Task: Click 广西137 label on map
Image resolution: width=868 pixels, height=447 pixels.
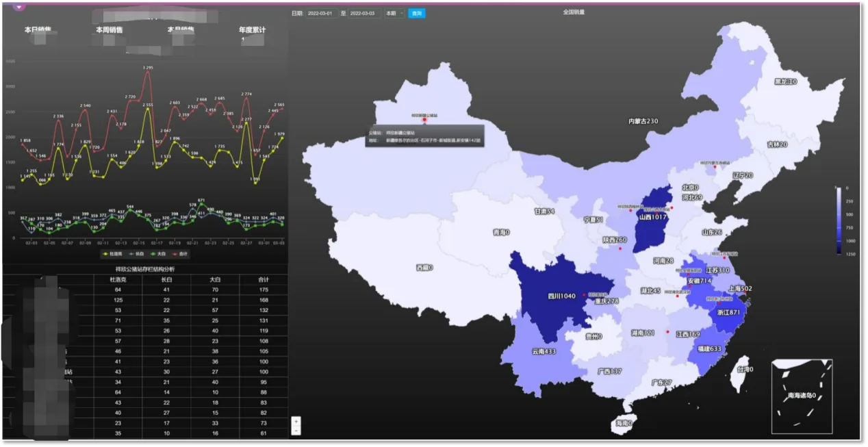Action: coord(609,372)
